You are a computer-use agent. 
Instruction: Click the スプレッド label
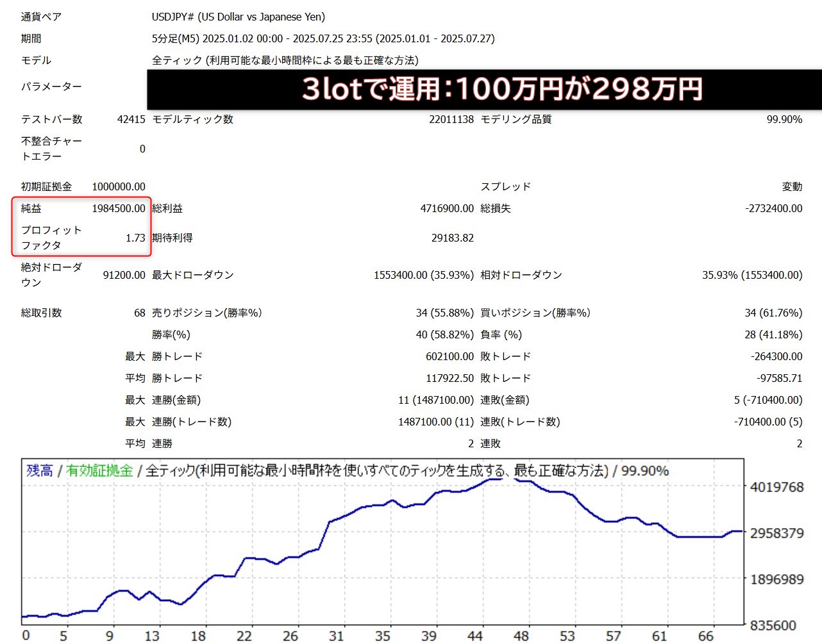click(x=506, y=186)
